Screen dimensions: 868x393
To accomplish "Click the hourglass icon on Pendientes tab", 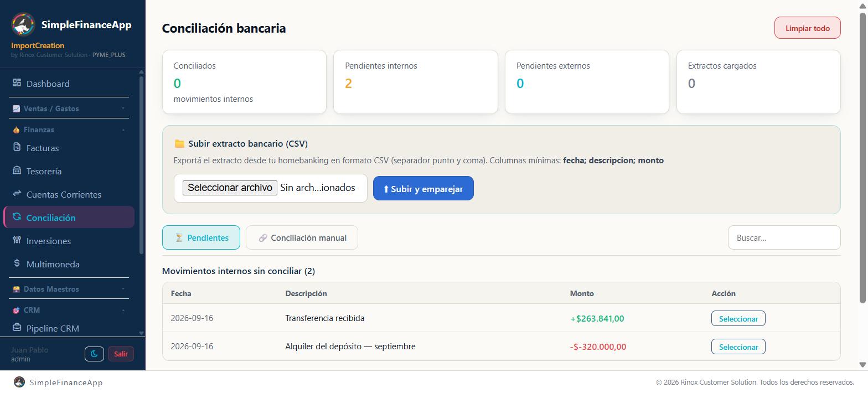I will (x=179, y=237).
